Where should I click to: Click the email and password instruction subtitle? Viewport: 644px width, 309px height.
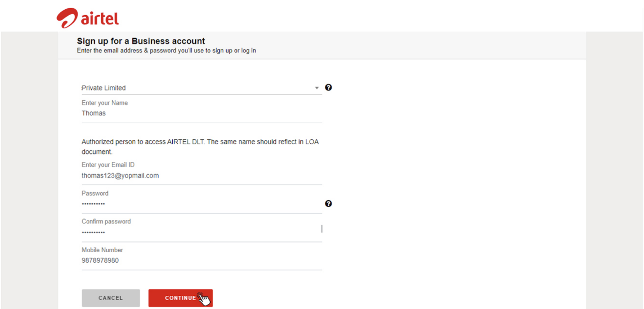tap(166, 51)
